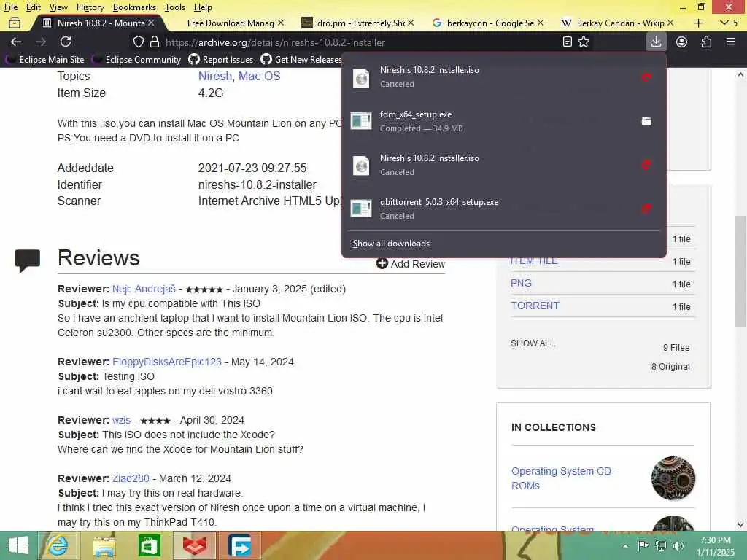Open Firefox View icon left of tabs

click(15, 23)
